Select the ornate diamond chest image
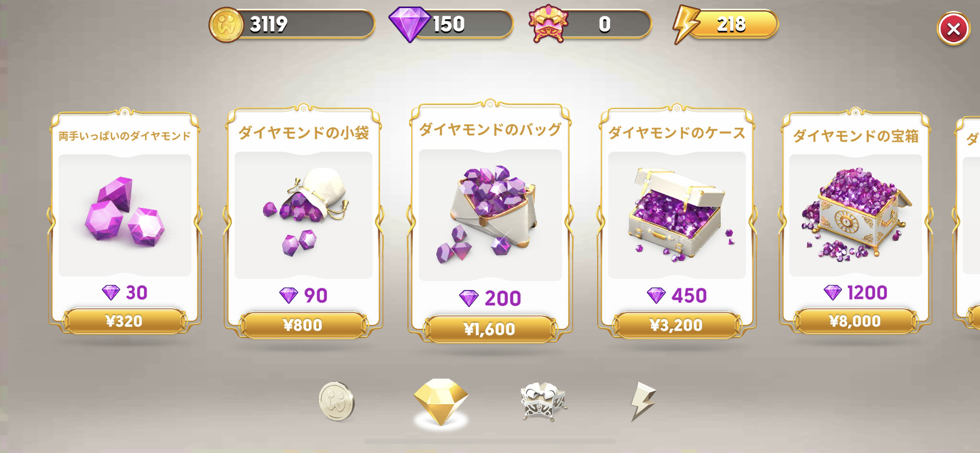This screenshot has width=980, height=453. (x=855, y=215)
